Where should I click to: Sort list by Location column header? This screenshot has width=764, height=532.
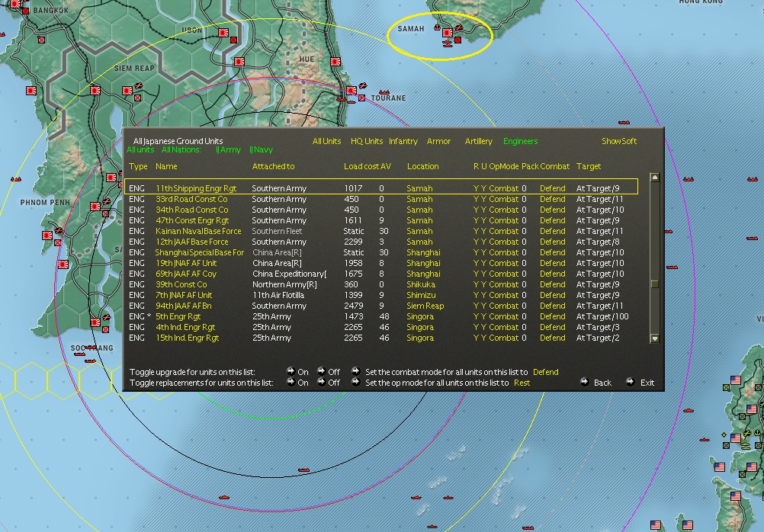(x=423, y=166)
